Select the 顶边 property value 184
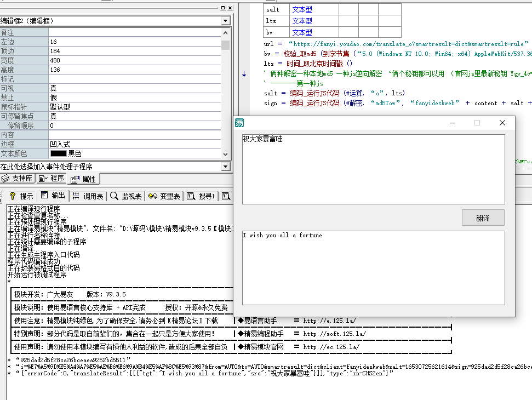 tap(135, 51)
